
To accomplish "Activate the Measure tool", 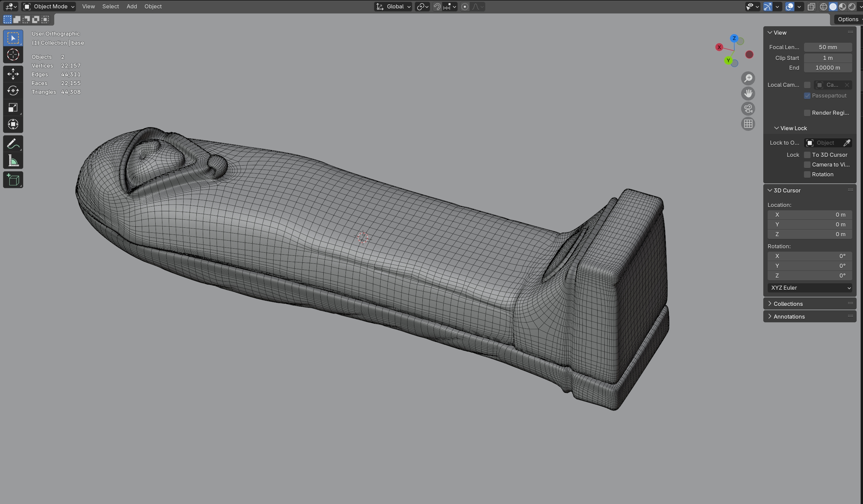I will coord(13,161).
